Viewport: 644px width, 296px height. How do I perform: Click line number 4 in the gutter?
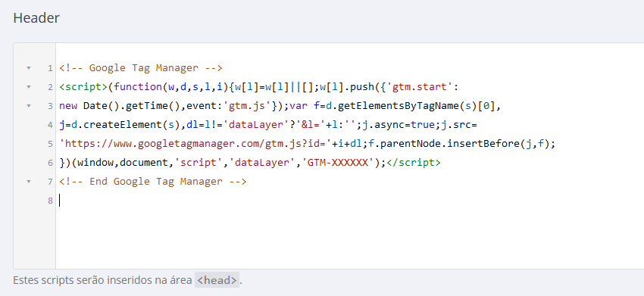[50, 125]
